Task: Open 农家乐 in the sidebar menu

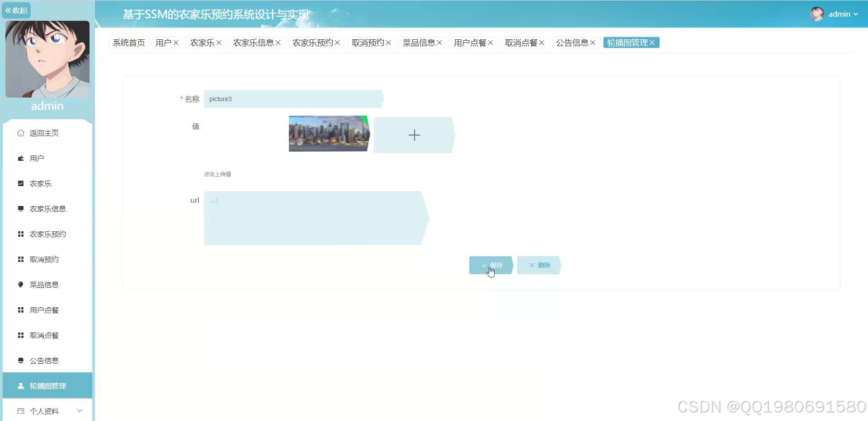Action: click(47, 183)
